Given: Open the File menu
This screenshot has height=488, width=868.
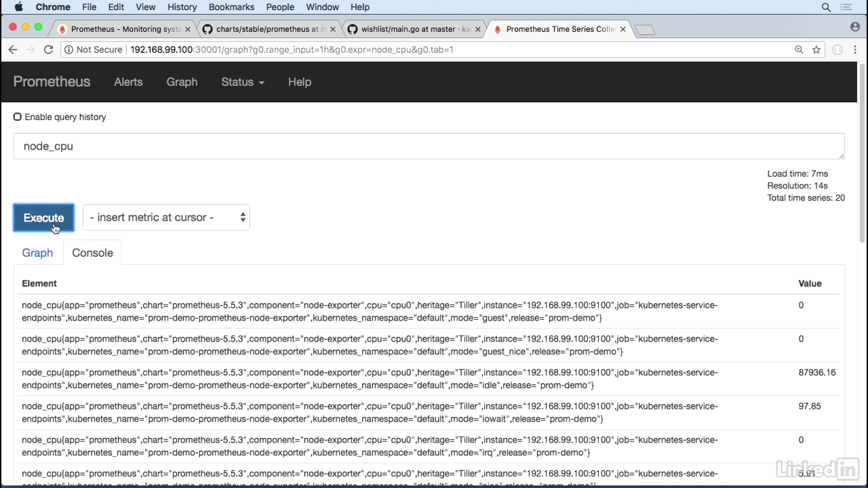Looking at the screenshot, I should pos(89,7).
